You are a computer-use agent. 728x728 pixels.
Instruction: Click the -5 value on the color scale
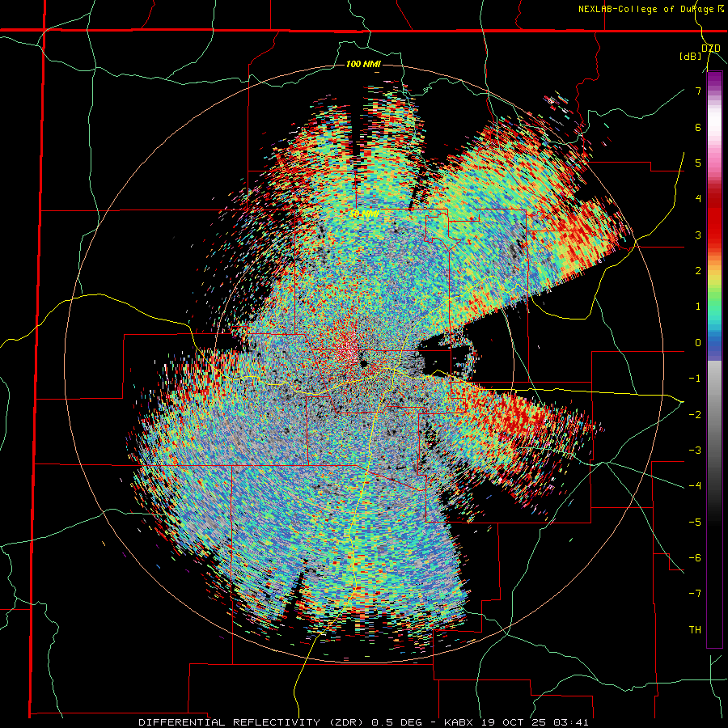pyautogui.click(x=695, y=522)
